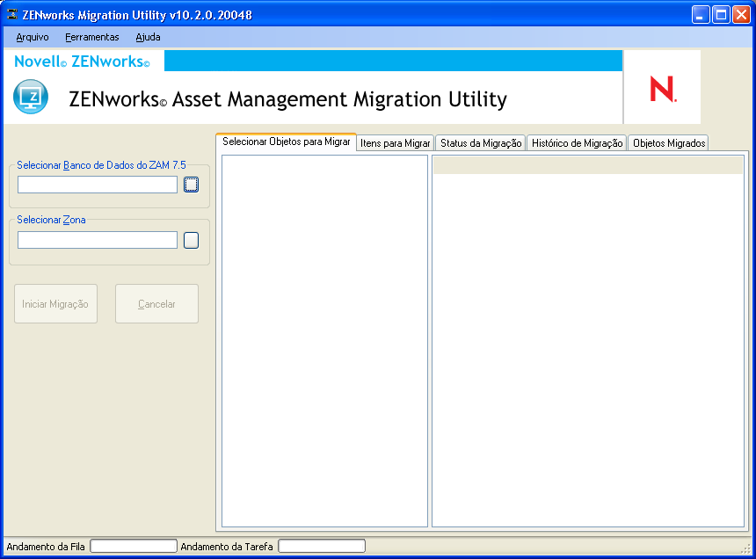Open the Arquivo menu
Viewport: 756px width, 559px height.
(33, 37)
